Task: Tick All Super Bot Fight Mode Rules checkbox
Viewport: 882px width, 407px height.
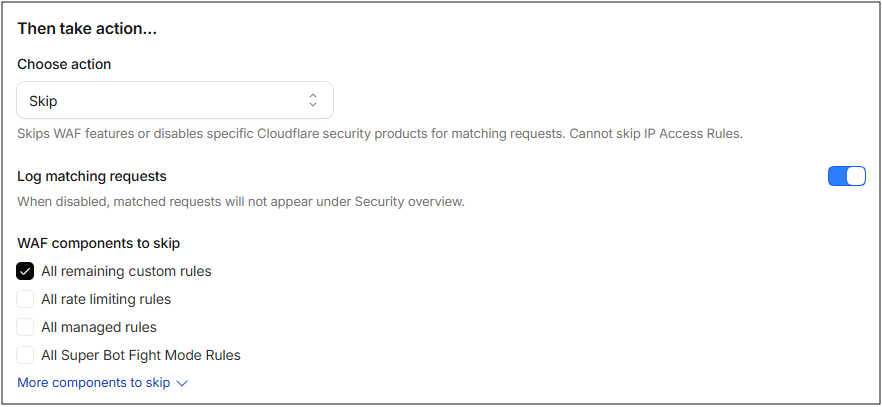Action: pos(25,355)
